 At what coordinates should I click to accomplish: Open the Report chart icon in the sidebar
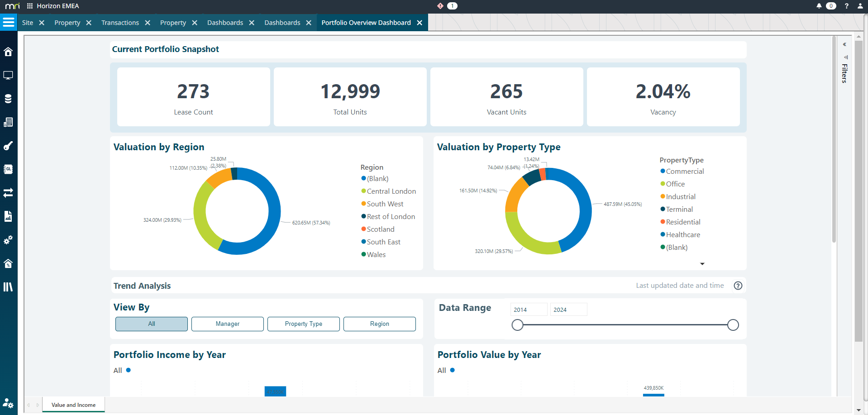pos(8,216)
